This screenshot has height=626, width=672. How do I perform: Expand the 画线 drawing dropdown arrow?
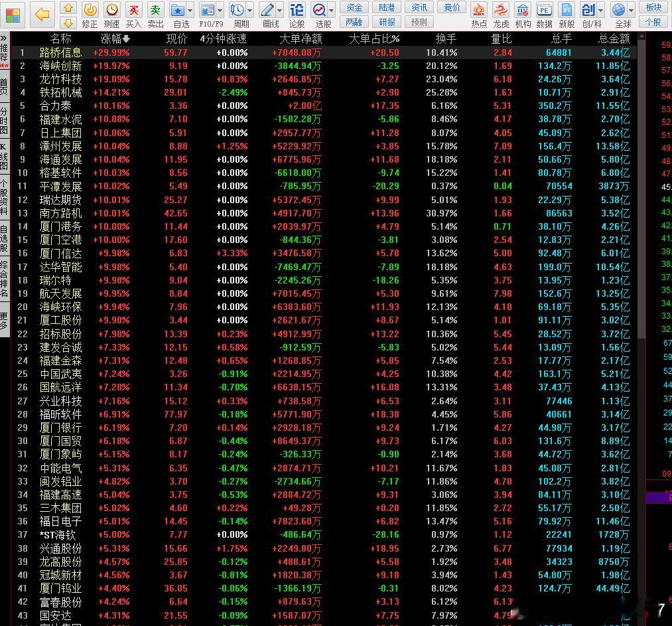tap(279, 11)
